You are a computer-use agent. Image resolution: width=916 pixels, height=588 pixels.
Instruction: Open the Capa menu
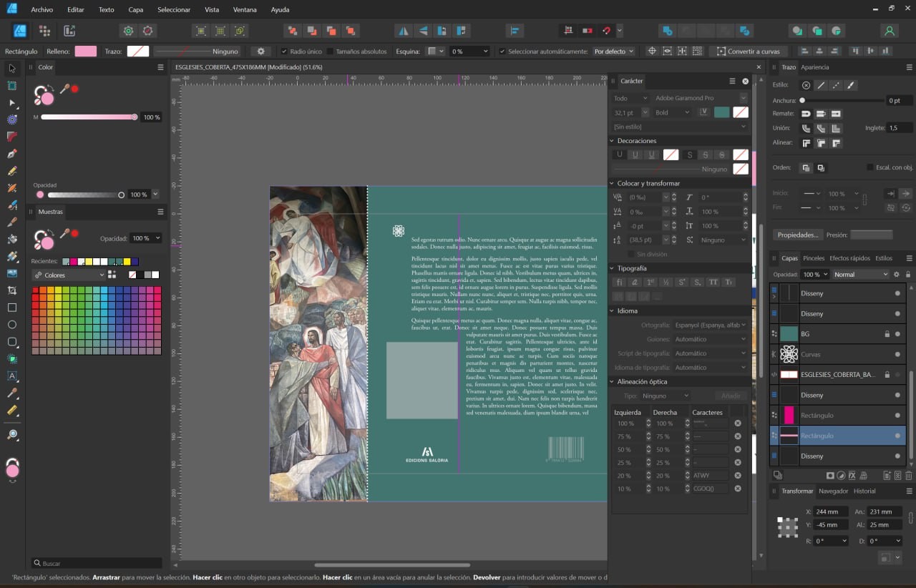click(x=136, y=10)
